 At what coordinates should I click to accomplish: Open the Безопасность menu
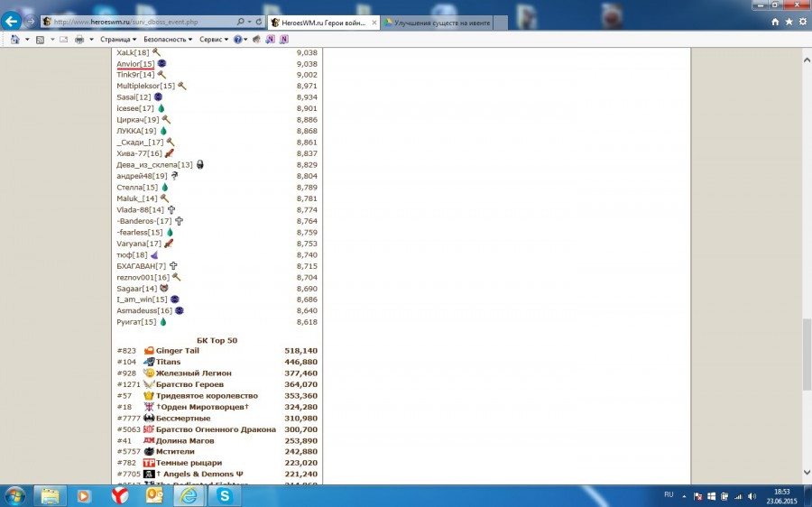(x=168, y=40)
